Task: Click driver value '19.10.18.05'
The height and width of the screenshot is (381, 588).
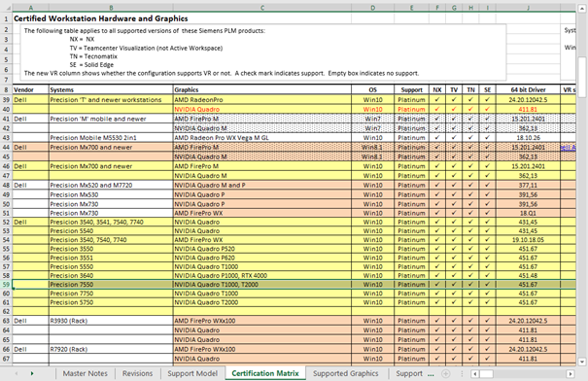Action: tap(528, 240)
